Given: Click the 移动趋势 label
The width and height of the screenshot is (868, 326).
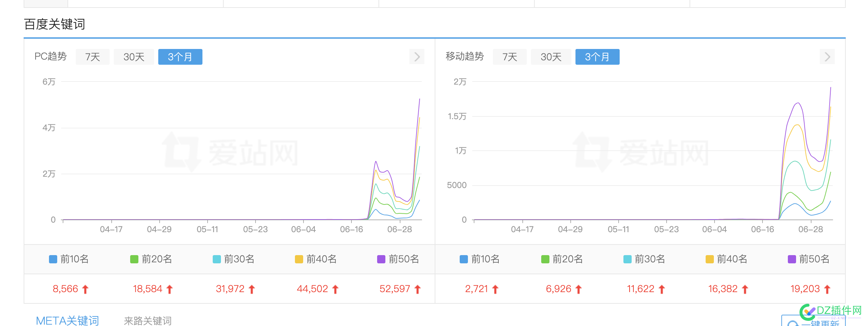Looking at the screenshot, I should [x=465, y=57].
